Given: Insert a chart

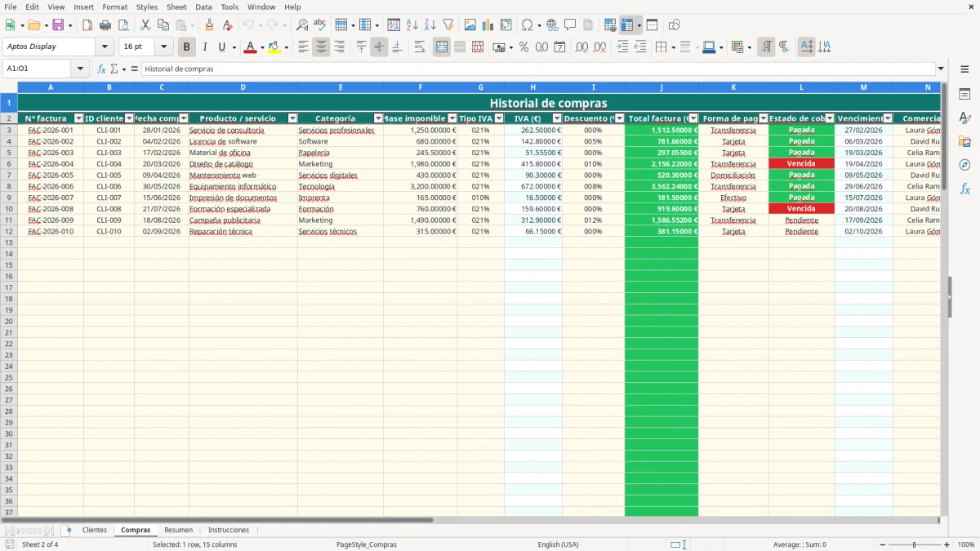Looking at the screenshot, I should point(488,25).
